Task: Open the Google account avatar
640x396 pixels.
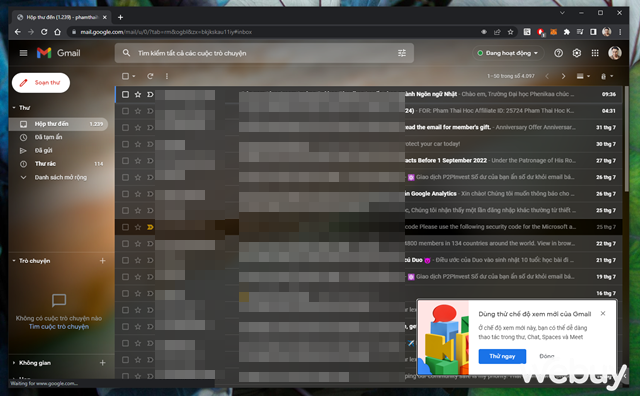Action: coord(615,53)
